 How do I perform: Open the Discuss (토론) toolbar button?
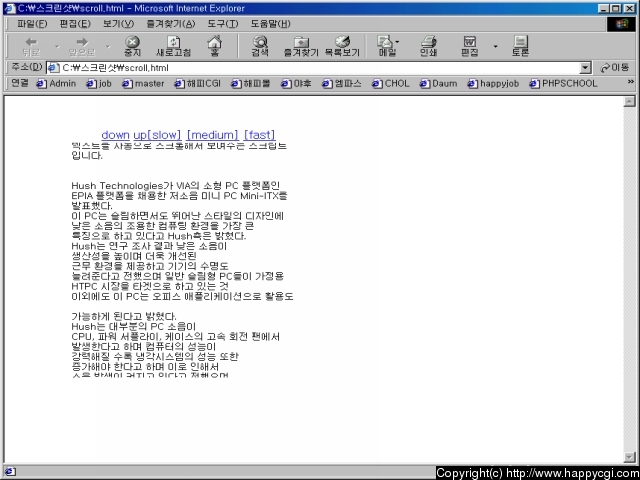520,46
